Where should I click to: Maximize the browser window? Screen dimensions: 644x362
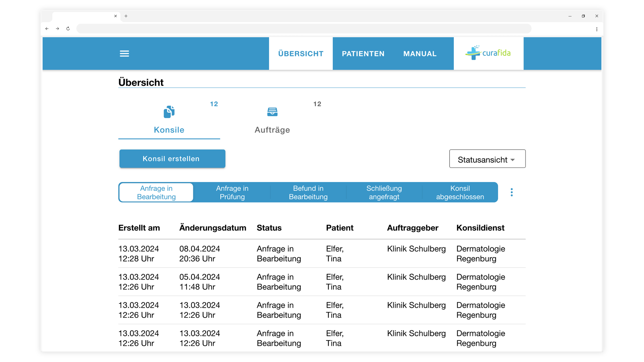pos(583,16)
